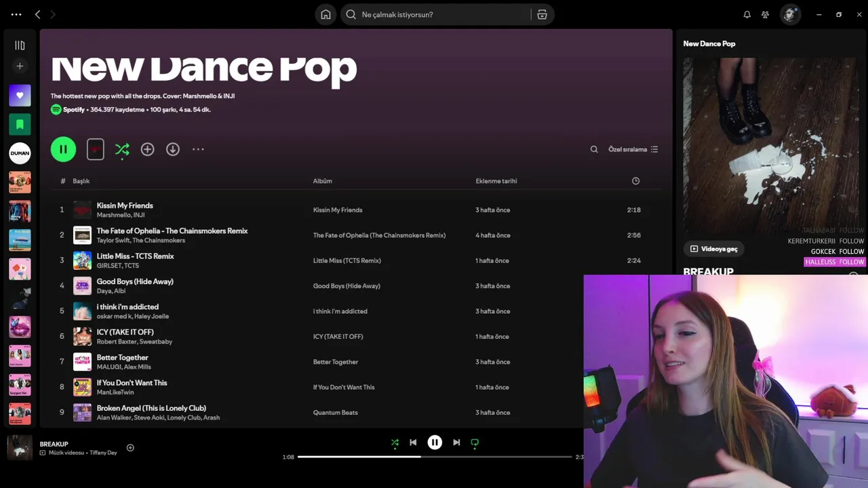Screen dimensions: 868x488
Task: Open Your Episodes bookmark in sidebar
Action: pos(20,124)
